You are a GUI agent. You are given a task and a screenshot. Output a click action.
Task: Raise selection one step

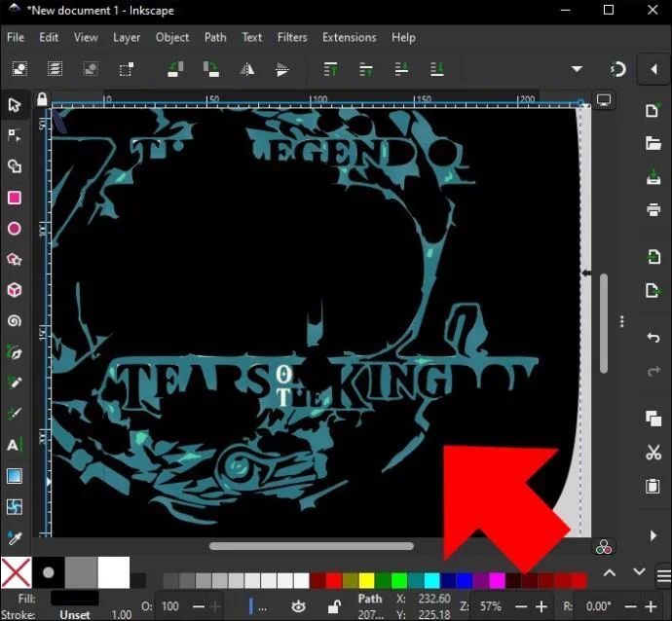(x=366, y=69)
